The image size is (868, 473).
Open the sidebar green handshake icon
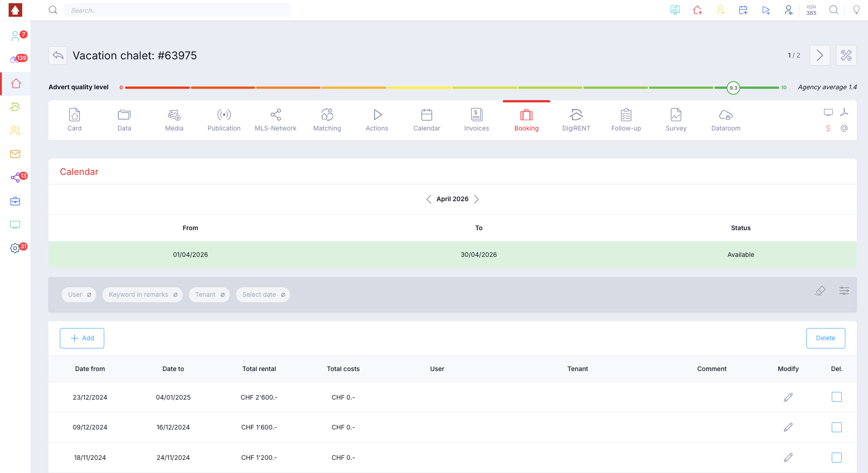[15, 107]
